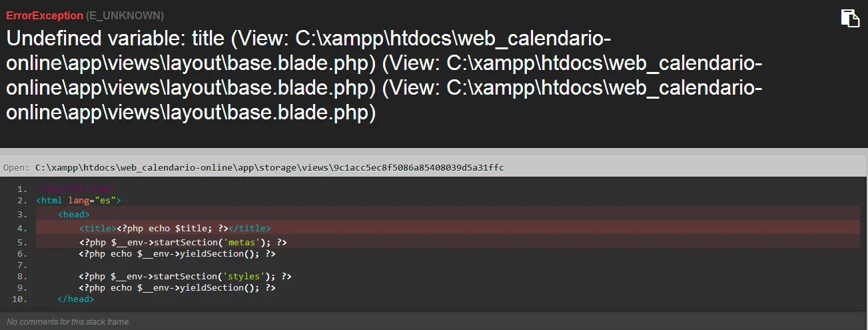Viewport: 868px width, 330px height.
Task: Click line number 4 in the gutter
Action: (23, 228)
